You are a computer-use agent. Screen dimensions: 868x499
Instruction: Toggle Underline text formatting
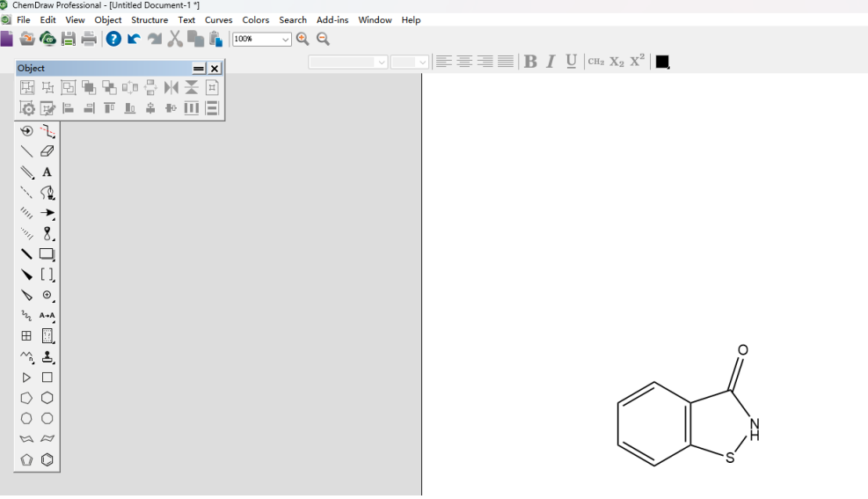pyautogui.click(x=572, y=62)
